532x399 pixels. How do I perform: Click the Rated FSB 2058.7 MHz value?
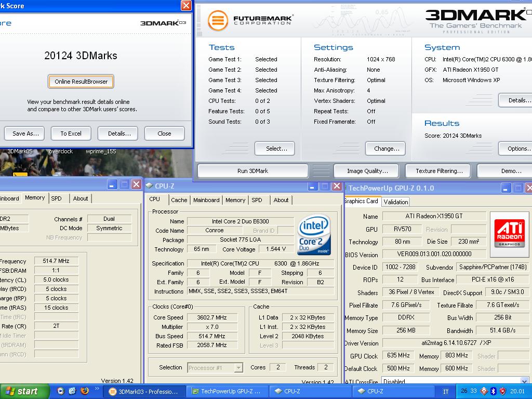[212, 345]
